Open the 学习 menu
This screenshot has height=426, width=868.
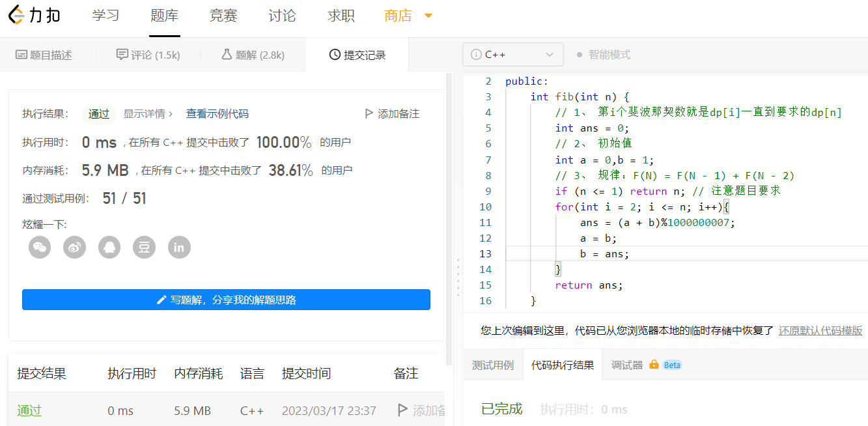pos(105,16)
